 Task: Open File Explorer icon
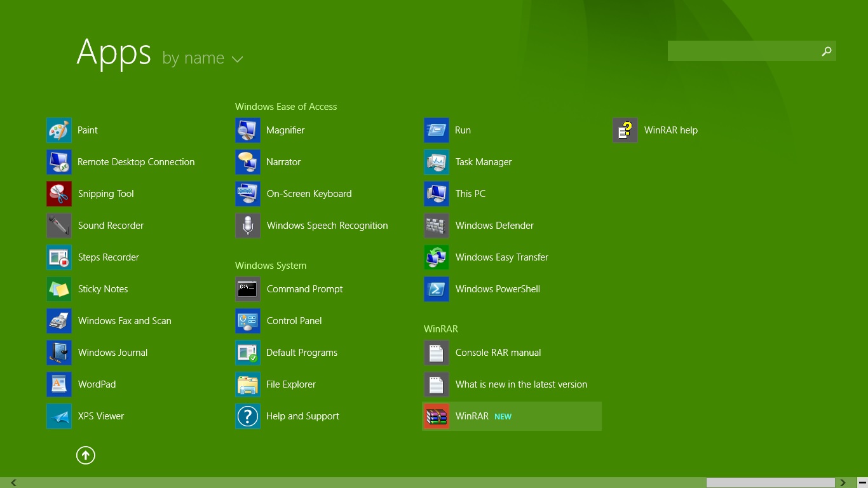[x=248, y=384]
